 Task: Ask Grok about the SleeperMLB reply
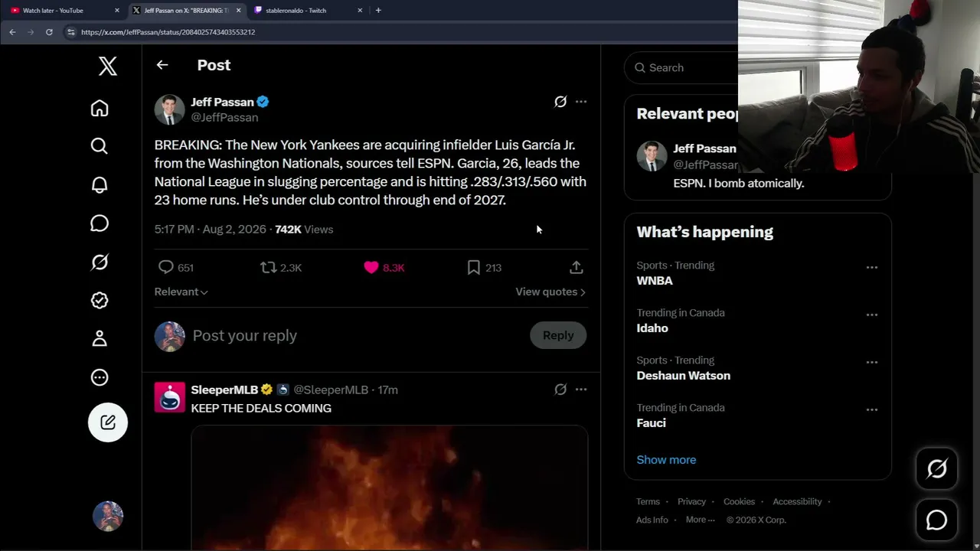point(560,390)
